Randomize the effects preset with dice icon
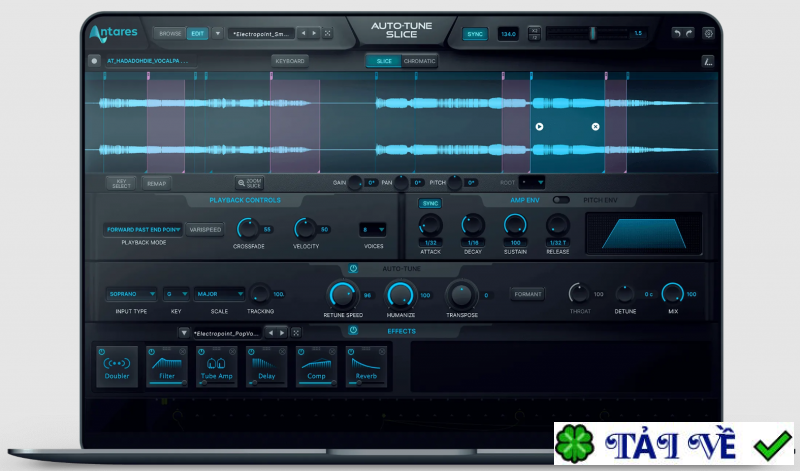 [x=296, y=333]
